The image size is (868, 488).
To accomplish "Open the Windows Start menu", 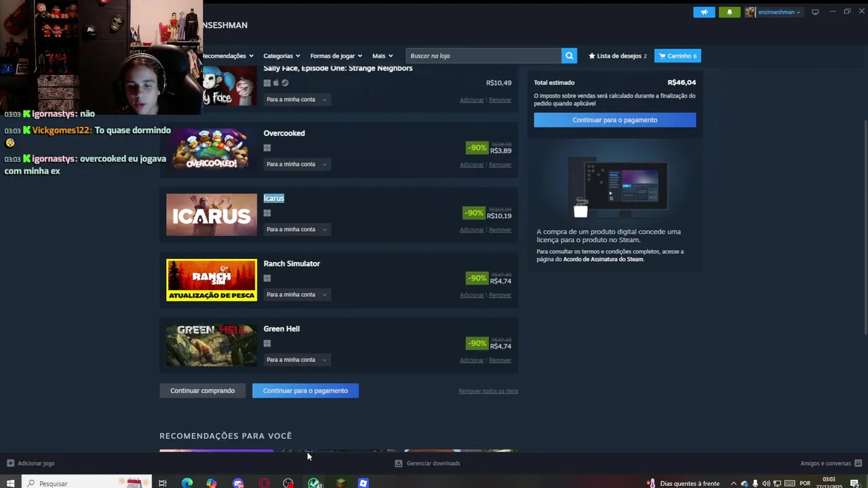I will coord(10,483).
